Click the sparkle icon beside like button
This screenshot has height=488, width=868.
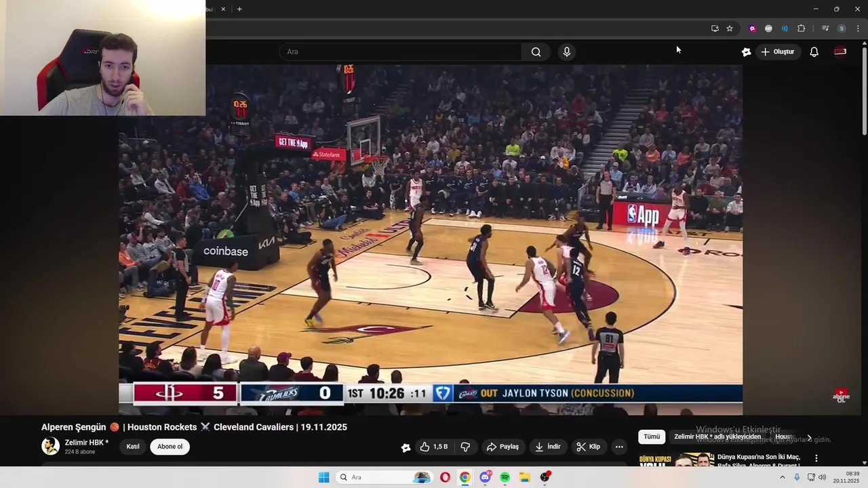coord(406,447)
